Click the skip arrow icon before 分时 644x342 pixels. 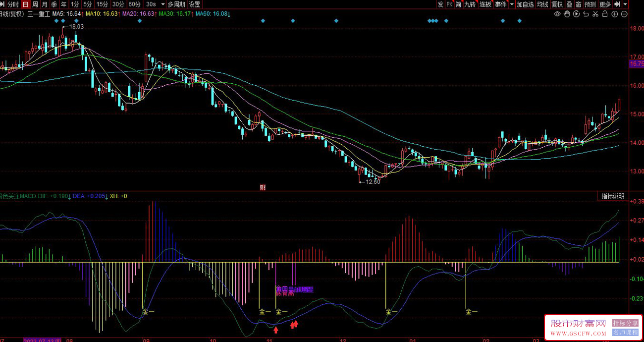click(2, 4)
